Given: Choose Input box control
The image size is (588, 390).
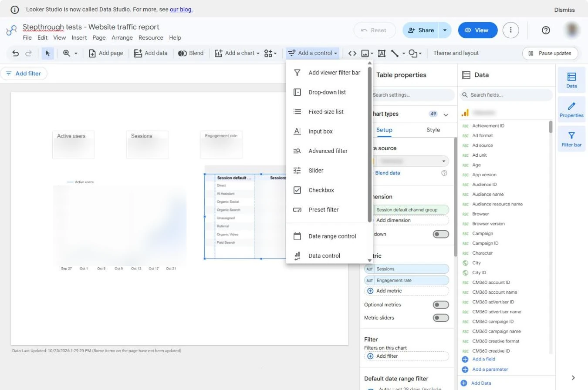Looking at the screenshot, I should click(327, 131).
